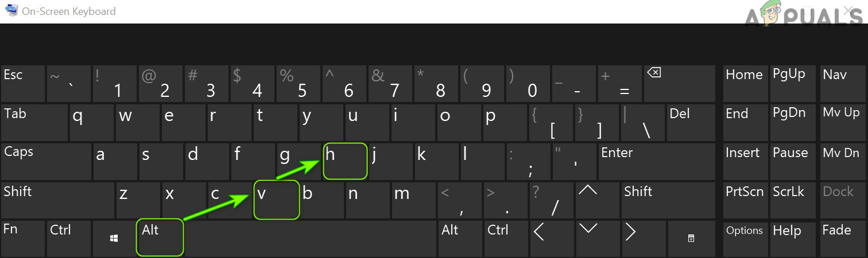The image size is (868, 258).
Task: Click the context menu key icon
Action: tap(691, 237)
